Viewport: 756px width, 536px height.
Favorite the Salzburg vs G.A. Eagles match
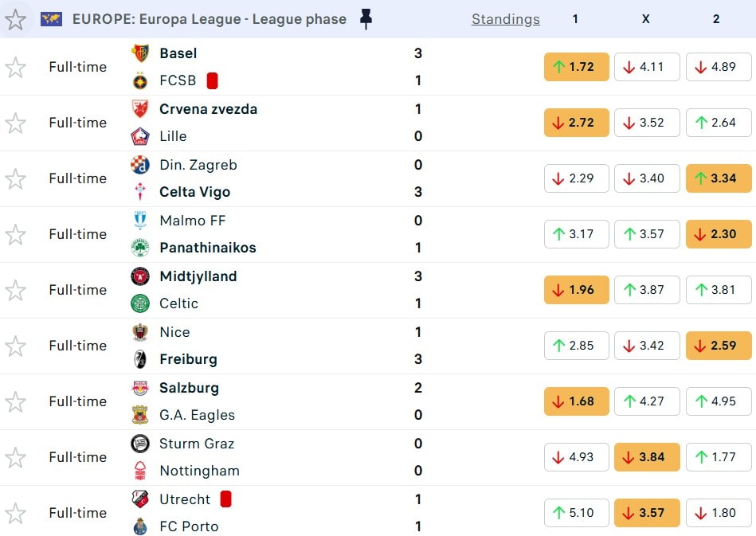[x=16, y=402]
